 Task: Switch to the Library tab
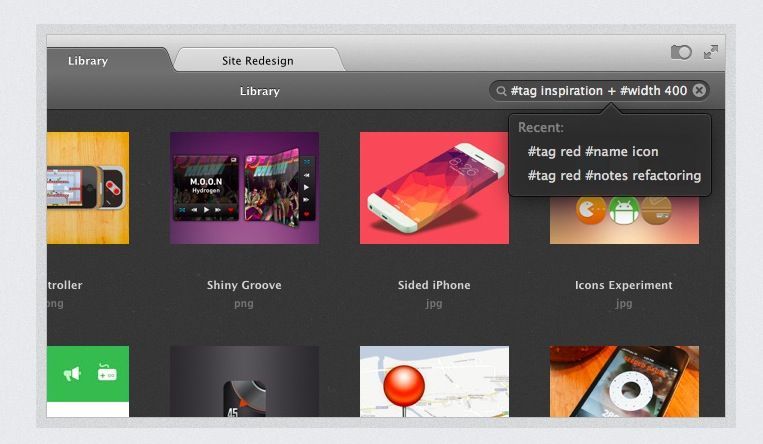[88, 61]
